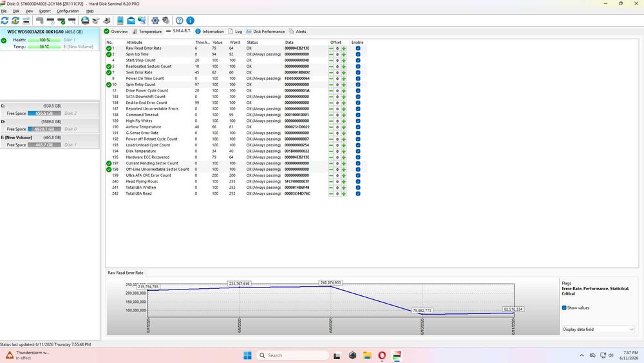The image size is (644, 363).
Task: Open Opera browser from the taskbar
Action: [382, 355]
